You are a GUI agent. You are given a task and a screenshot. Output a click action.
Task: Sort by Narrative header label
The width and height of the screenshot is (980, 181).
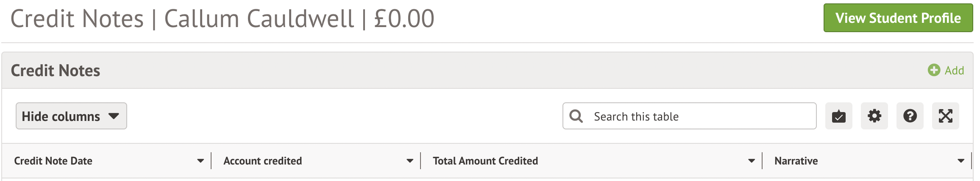point(796,161)
